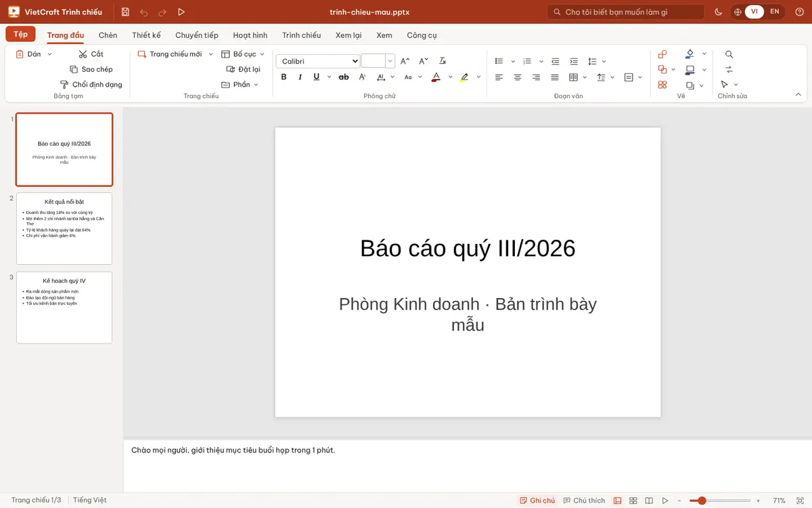This screenshot has width=812, height=508.
Task: Open the Hoạt hình tab
Action: click(x=250, y=35)
